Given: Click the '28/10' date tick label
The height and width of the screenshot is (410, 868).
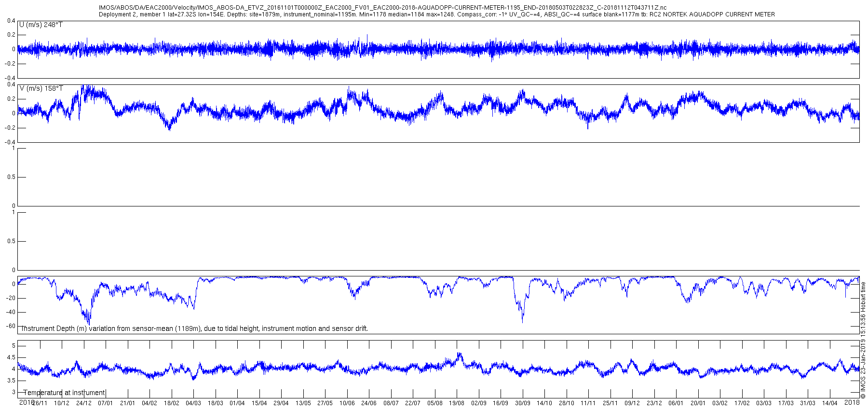Looking at the screenshot, I should pos(567,403).
